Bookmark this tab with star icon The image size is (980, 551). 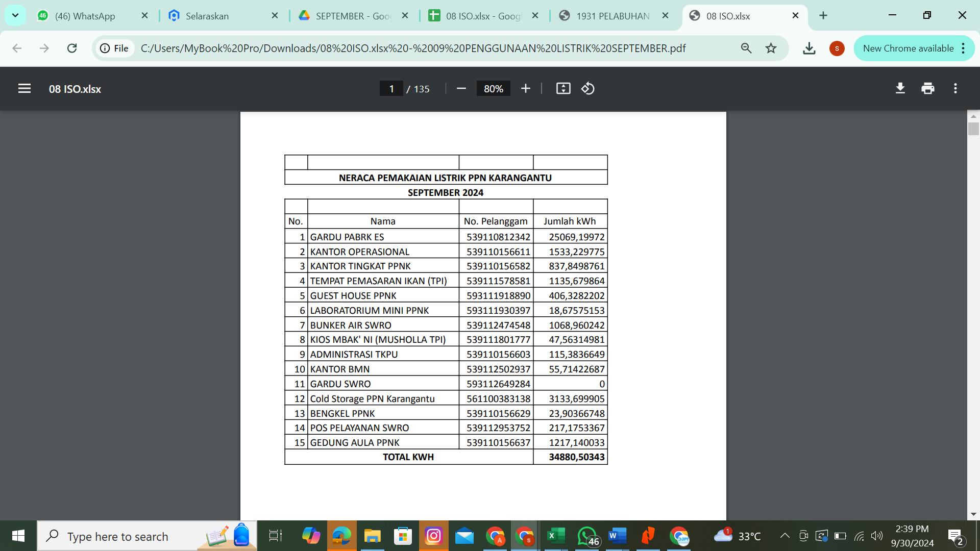(771, 48)
